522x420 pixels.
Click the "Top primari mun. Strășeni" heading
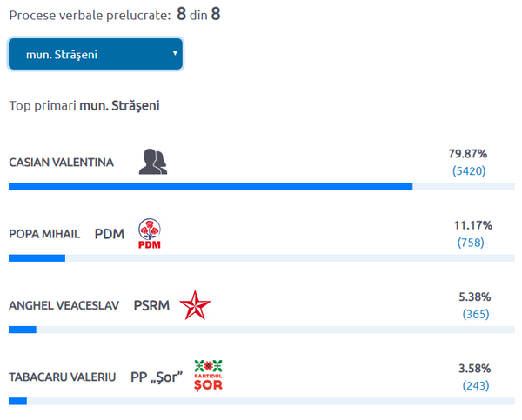click(x=84, y=106)
